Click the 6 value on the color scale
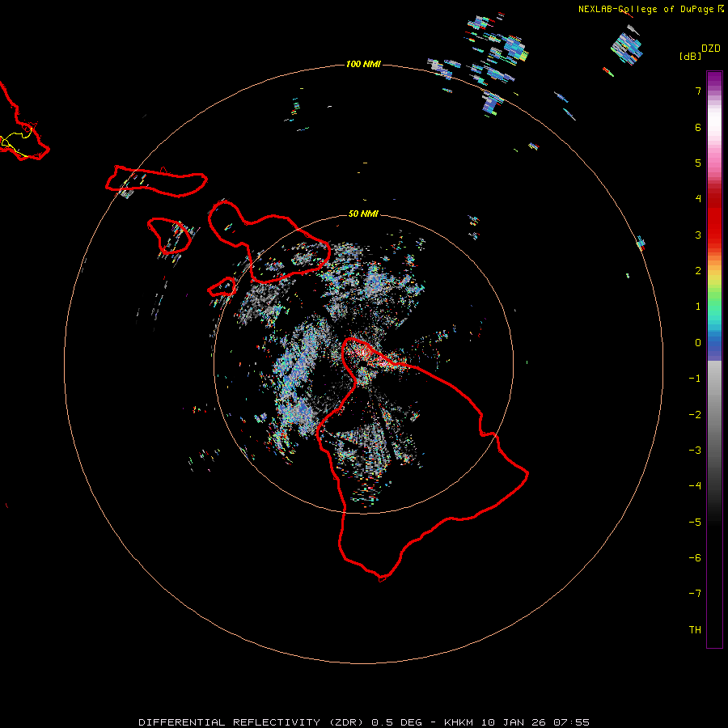This screenshot has width=728, height=728. point(698,127)
